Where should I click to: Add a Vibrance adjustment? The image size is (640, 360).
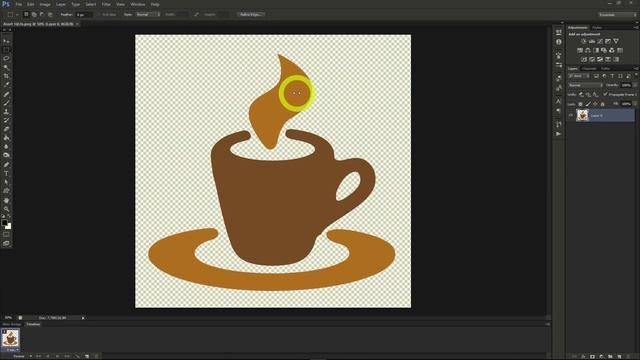click(616, 41)
